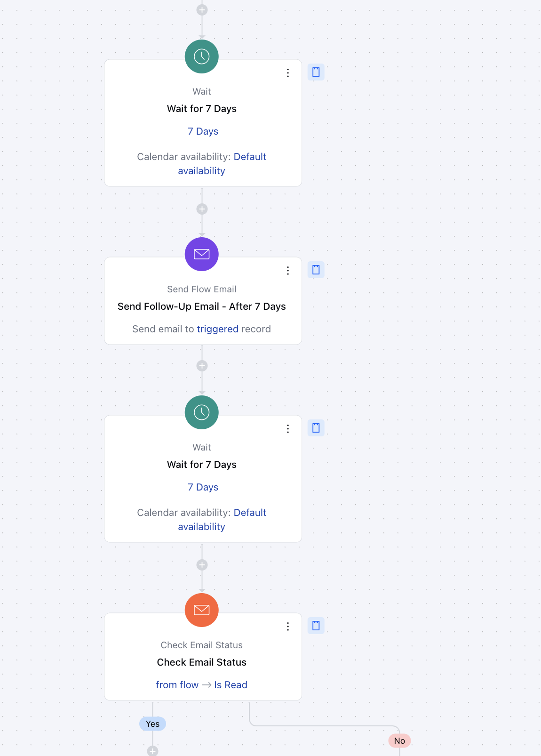Click the purple Send Flow Email envelope icon
Viewport: 541px width, 756px height.
(x=202, y=254)
